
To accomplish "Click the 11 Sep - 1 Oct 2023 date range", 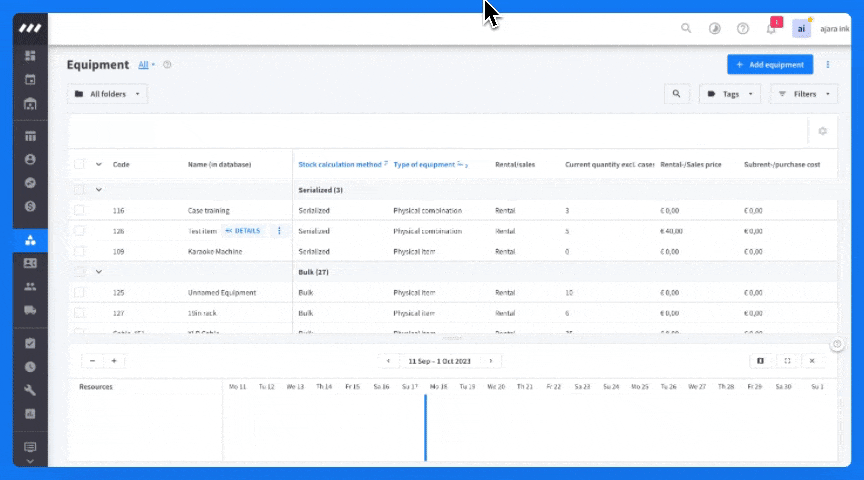I will coord(439,361).
